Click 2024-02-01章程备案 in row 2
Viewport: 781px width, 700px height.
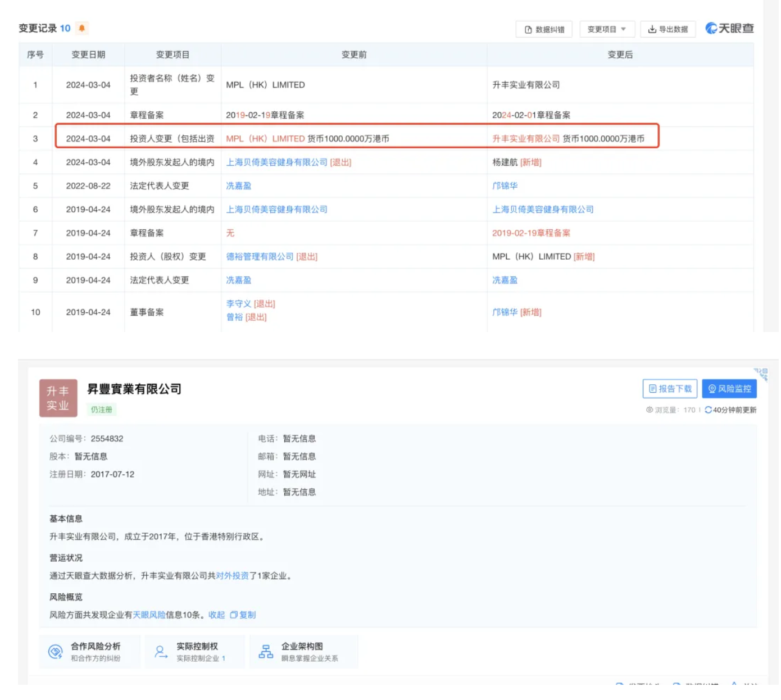532,115
